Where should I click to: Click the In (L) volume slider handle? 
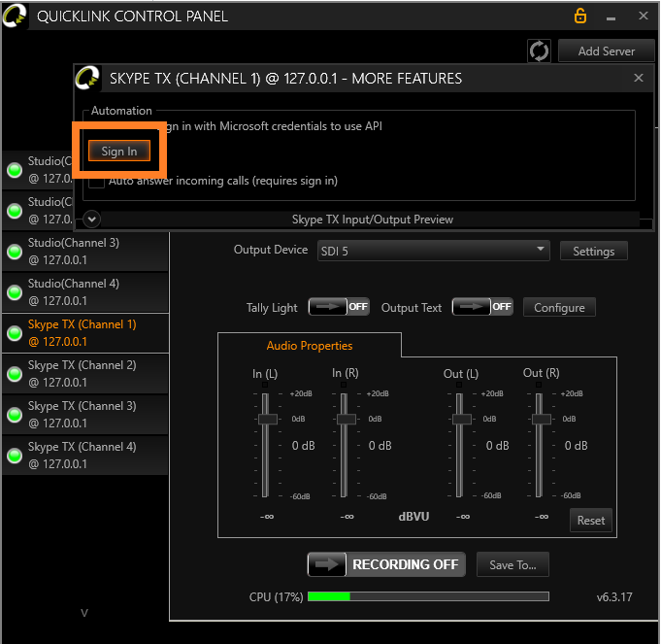267,419
